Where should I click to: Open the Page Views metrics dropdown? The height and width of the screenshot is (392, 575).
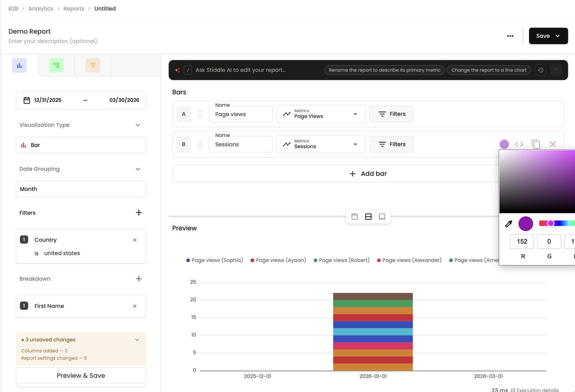[x=321, y=114]
